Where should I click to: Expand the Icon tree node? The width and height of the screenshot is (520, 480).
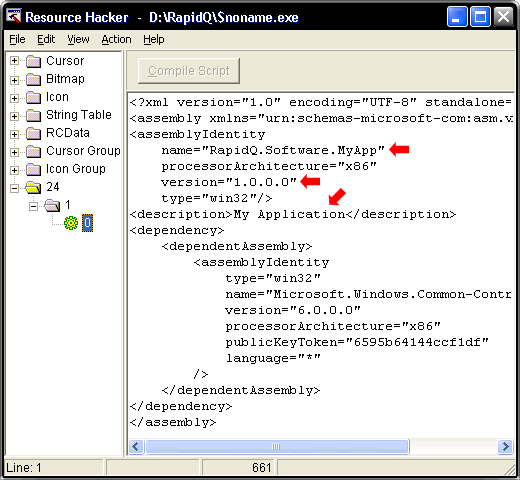[x=14, y=98]
